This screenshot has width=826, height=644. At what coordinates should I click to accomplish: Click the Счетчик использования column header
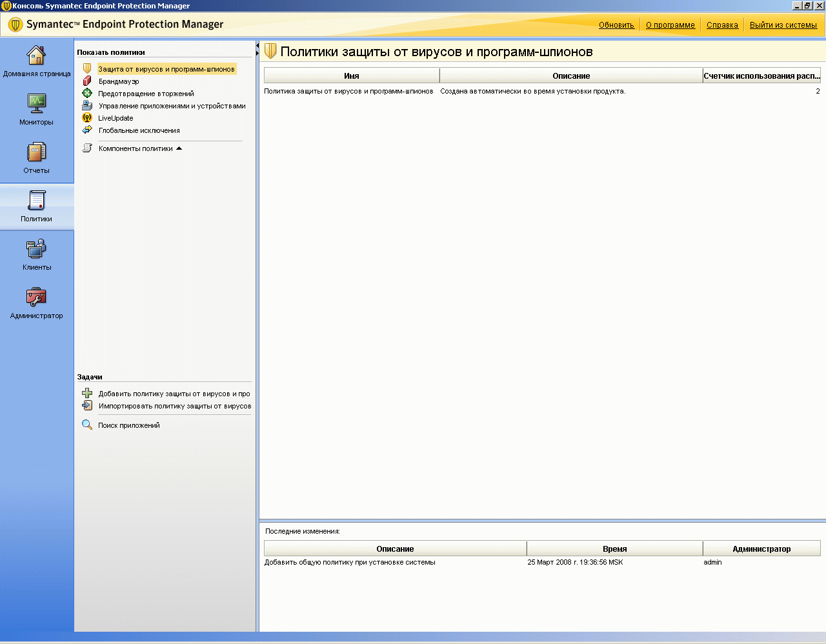761,75
